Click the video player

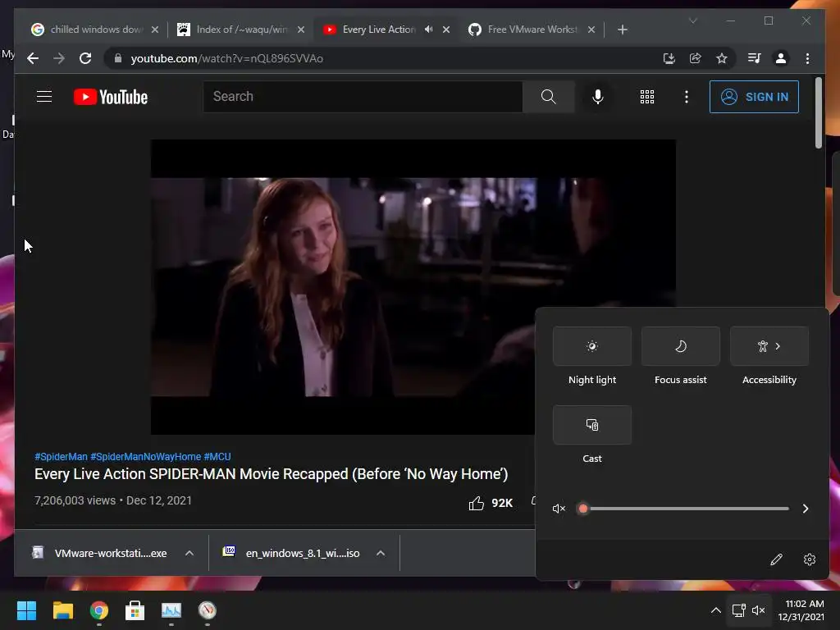(413, 286)
